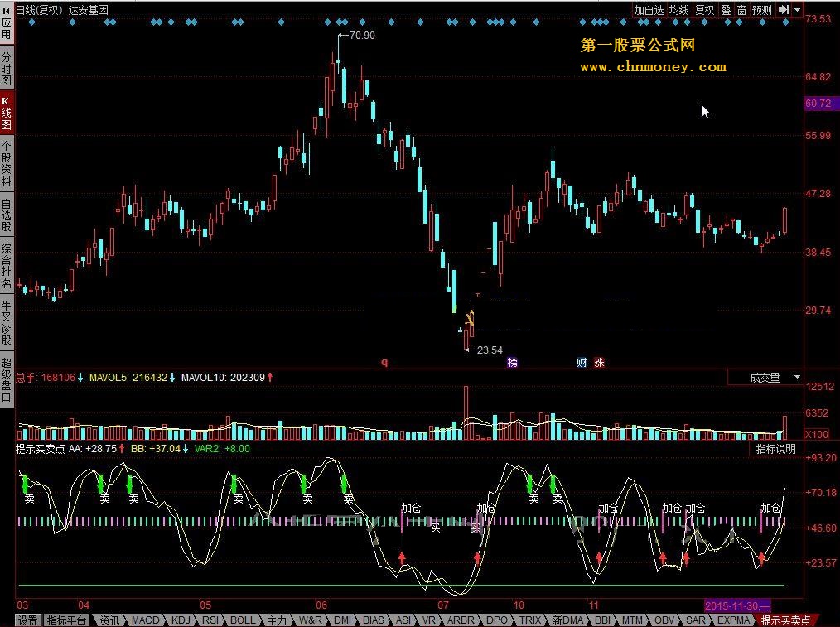The width and height of the screenshot is (840, 627).
Task: Click the 70.90 high price label
Action: coord(362,36)
